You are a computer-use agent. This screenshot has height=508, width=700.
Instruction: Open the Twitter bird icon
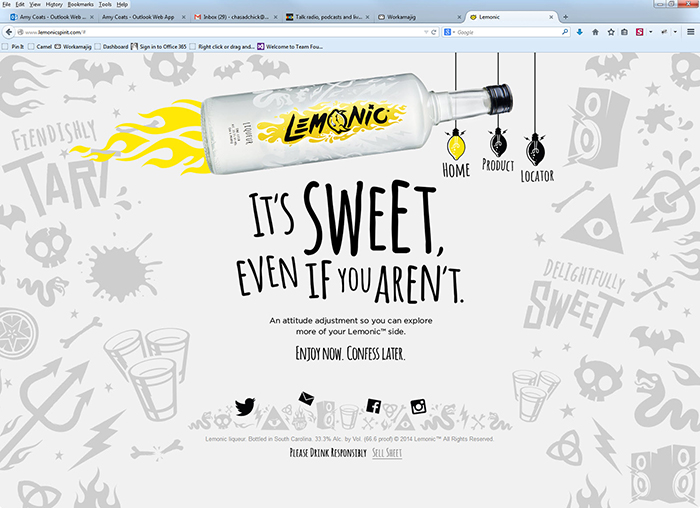coord(245,407)
